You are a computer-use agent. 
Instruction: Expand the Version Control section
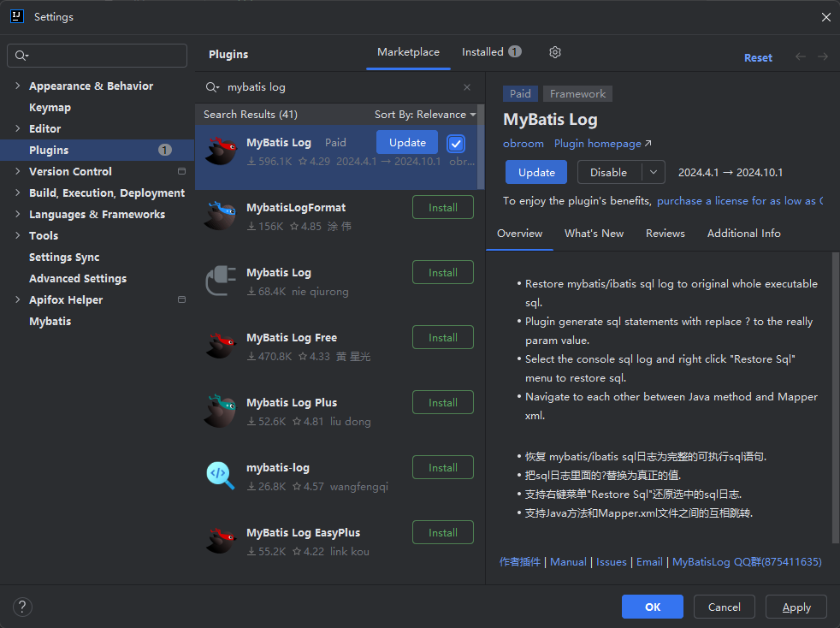click(18, 171)
